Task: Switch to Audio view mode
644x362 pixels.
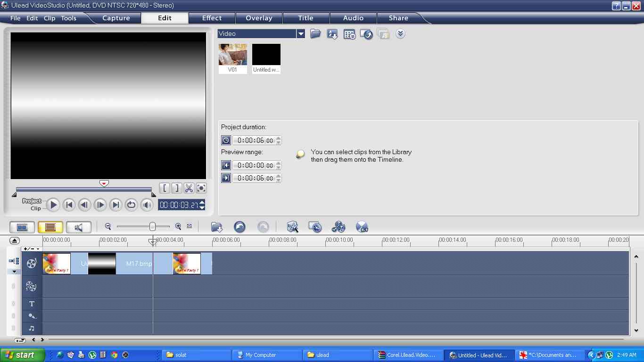Action: pyautogui.click(x=78, y=227)
